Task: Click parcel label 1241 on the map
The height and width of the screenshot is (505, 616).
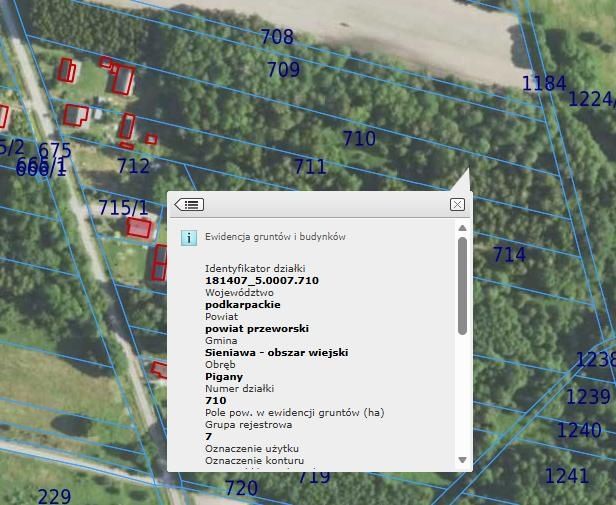Action: [x=567, y=476]
